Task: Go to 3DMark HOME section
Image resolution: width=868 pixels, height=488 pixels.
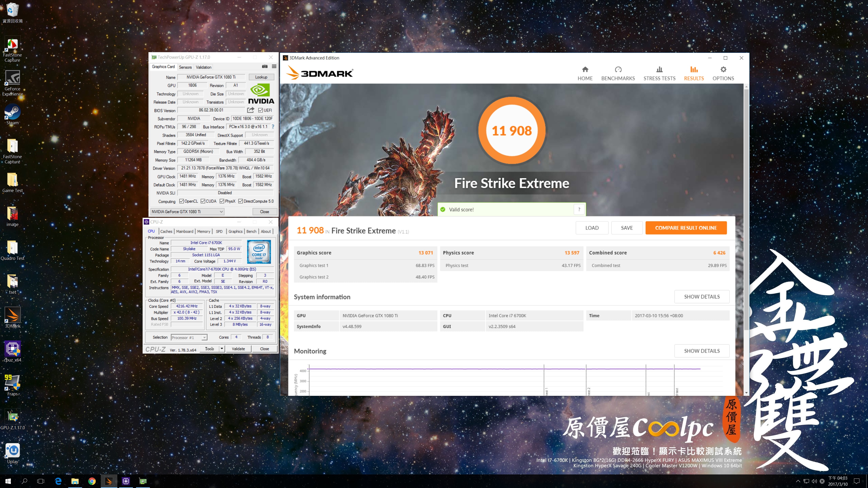Action: [x=585, y=73]
